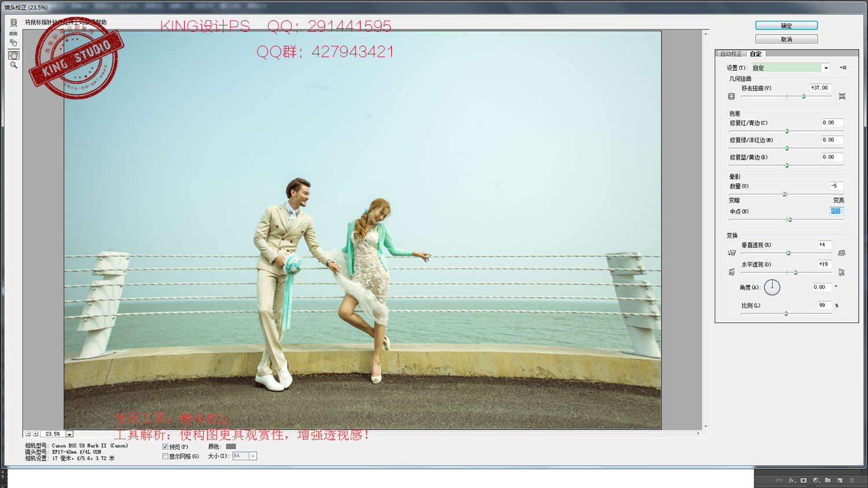
Task: Click the zoom out minus button
Action: pos(28,434)
